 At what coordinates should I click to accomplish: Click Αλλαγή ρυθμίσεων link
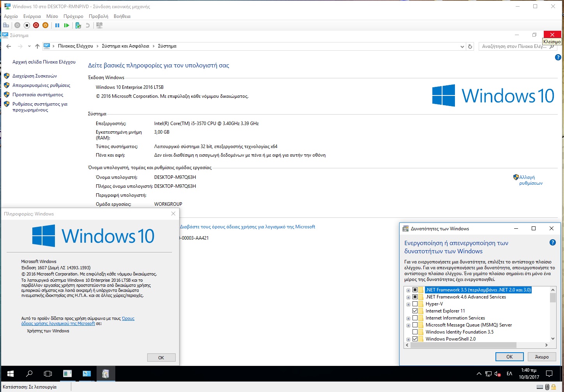coord(531,180)
